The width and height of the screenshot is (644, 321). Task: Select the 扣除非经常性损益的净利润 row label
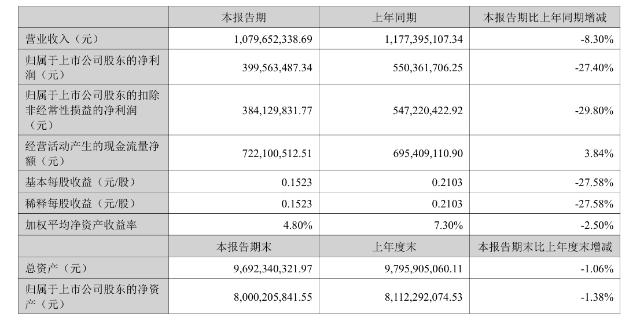coord(93,110)
